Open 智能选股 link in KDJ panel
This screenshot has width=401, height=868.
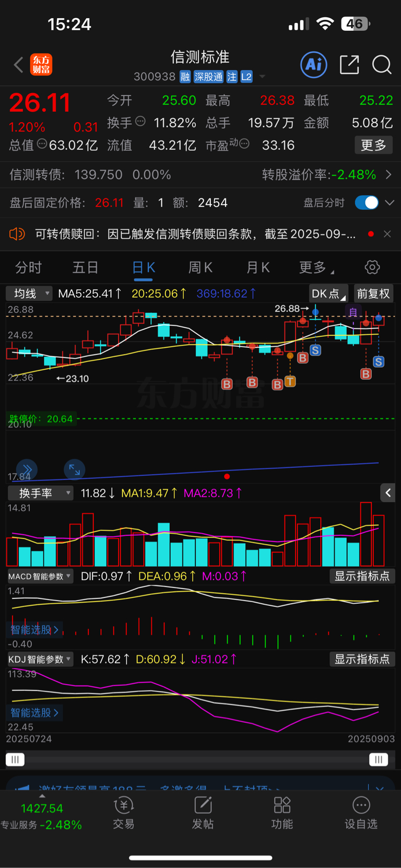[x=34, y=713]
